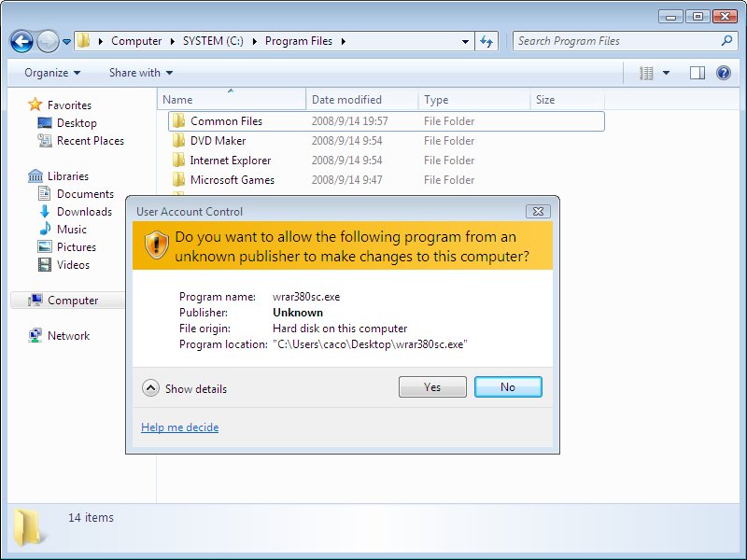Close the User Account Control dialog

pyautogui.click(x=538, y=212)
